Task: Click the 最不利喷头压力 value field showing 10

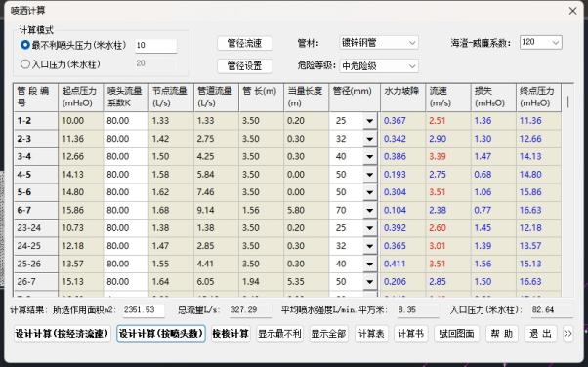Action: pyautogui.click(x=155, y=45)
